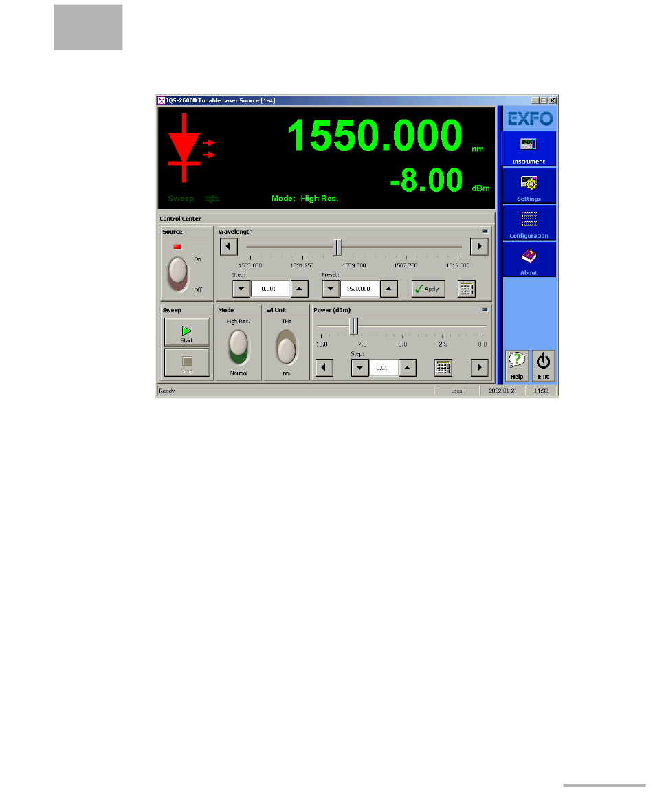Click the wavelength decrease left arrow
The width and height of the screenshot is (653, 812).
click(x=228, y=247)
